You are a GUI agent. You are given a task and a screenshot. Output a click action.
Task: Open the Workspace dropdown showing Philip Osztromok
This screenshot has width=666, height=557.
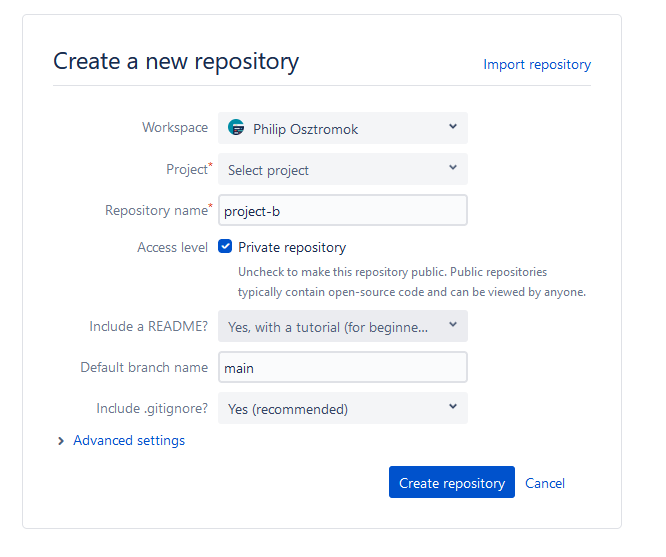[343, 128]
